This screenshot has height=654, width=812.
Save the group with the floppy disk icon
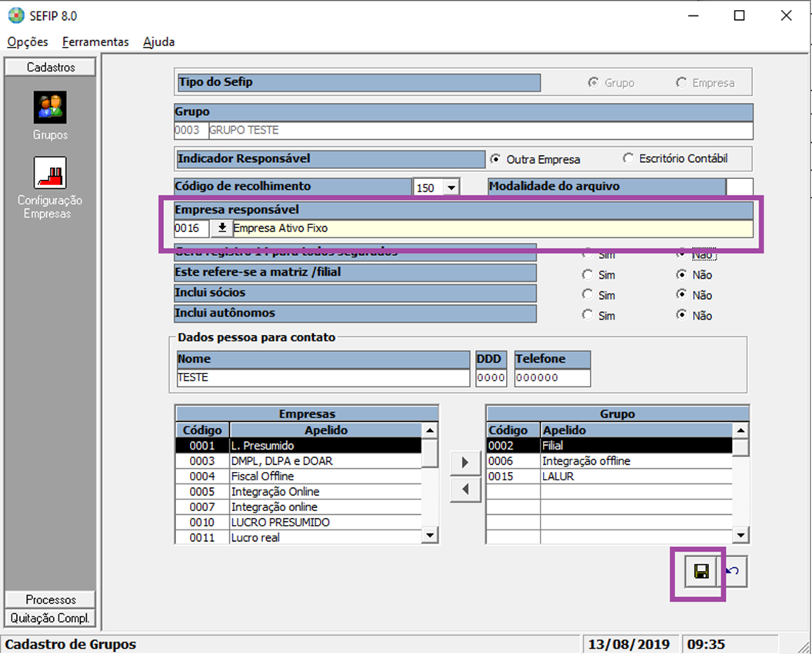701,571
